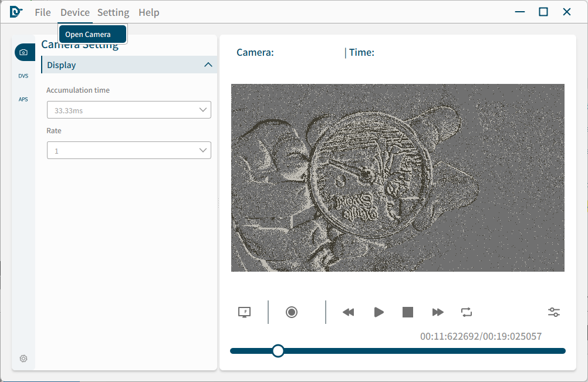Click the playback progress slider handle
This screenshot has width=588, height=382.
tap(278, 351)
